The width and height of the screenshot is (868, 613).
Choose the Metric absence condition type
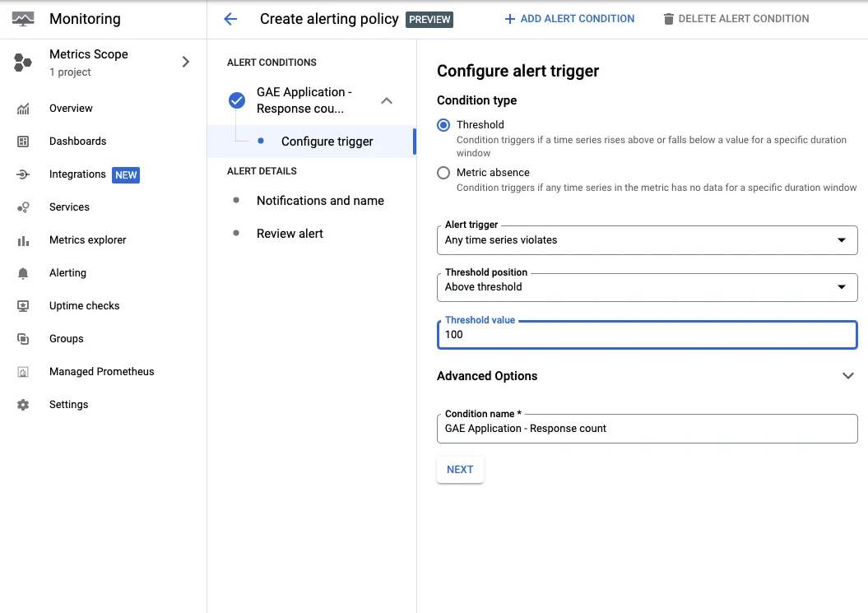[443, 173]
